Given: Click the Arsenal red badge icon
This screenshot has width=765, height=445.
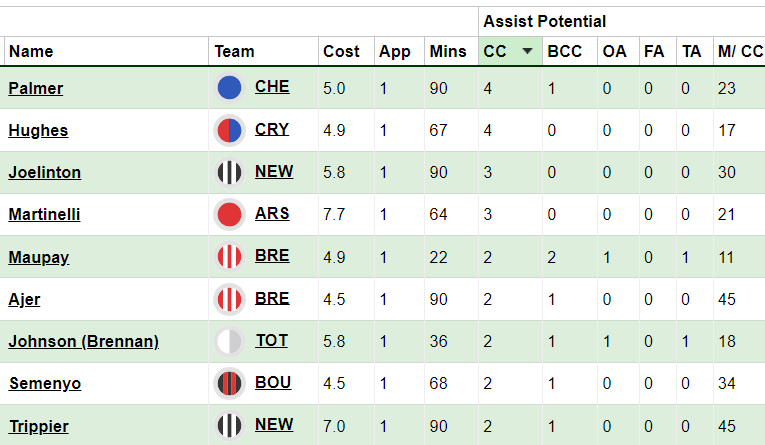Looking at the screenshot, I should click(x=229, y=214).
